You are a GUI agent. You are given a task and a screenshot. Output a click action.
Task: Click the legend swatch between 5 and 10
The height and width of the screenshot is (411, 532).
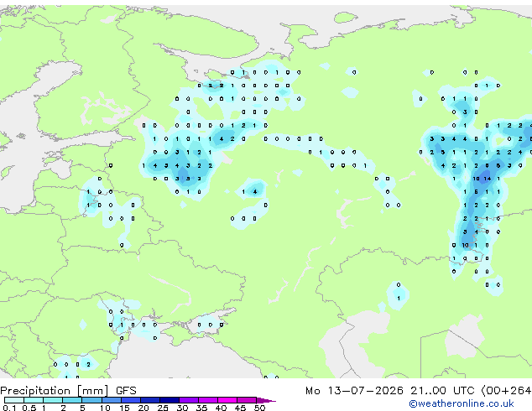pos(91,400)
